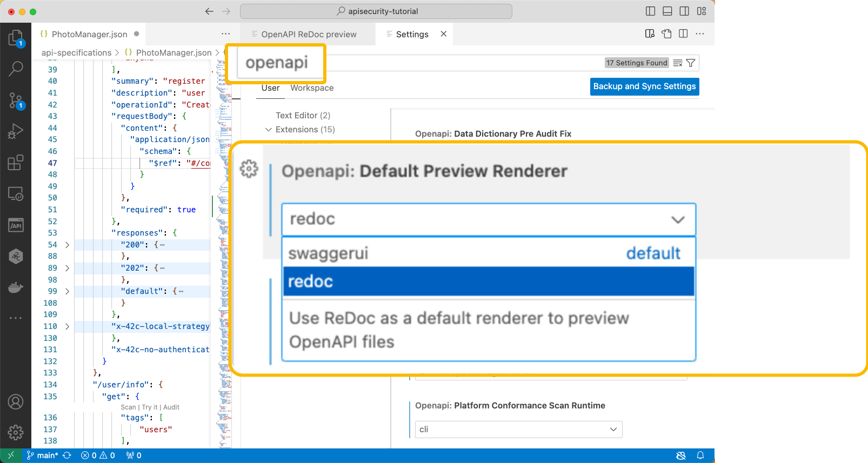Open the remote window indicator
Screen dimensions: 868x463
tap(11, 455)
